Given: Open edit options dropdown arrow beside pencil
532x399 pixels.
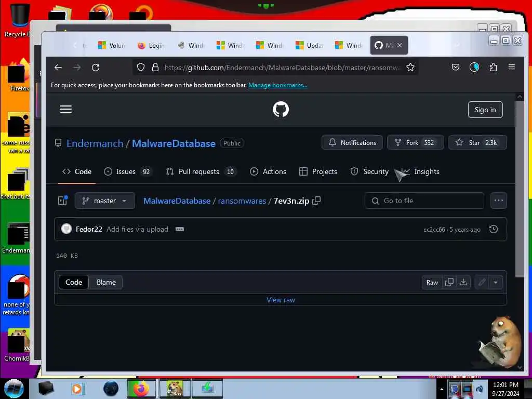Looking at the screenshot, I should click(x=496, y=282).
